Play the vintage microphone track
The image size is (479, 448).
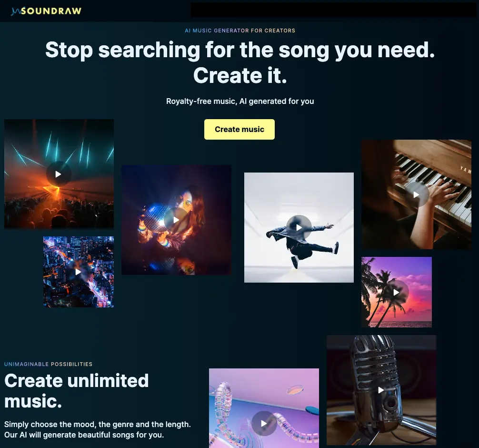pos(381,390)
